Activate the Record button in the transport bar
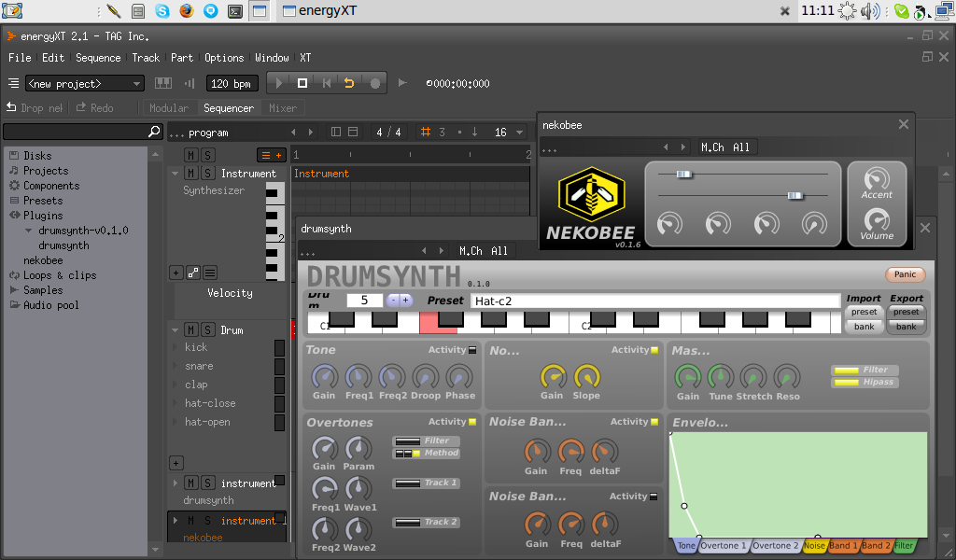The image size is (956, 560). point(375,83)
